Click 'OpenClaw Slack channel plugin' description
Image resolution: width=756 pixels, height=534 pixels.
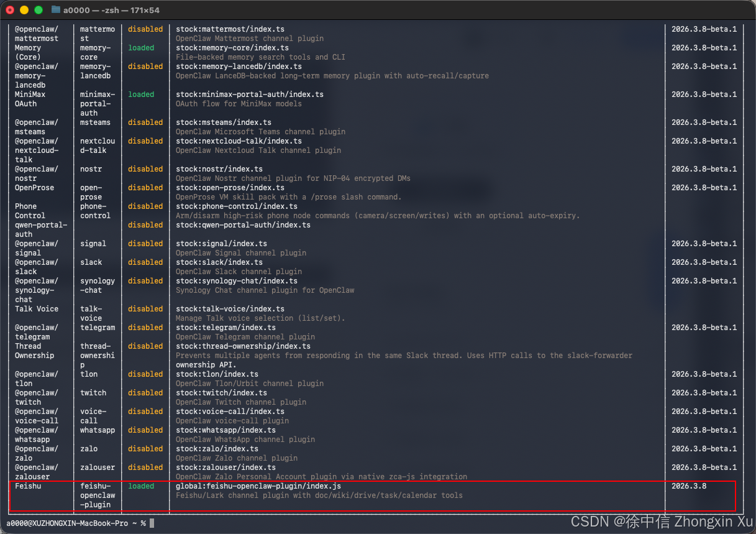239,272
